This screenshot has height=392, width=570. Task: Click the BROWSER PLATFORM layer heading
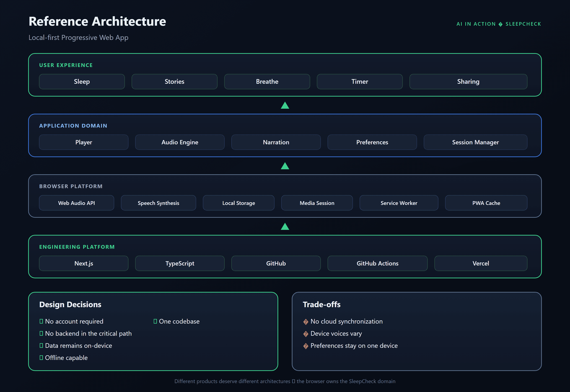(71, 186)
